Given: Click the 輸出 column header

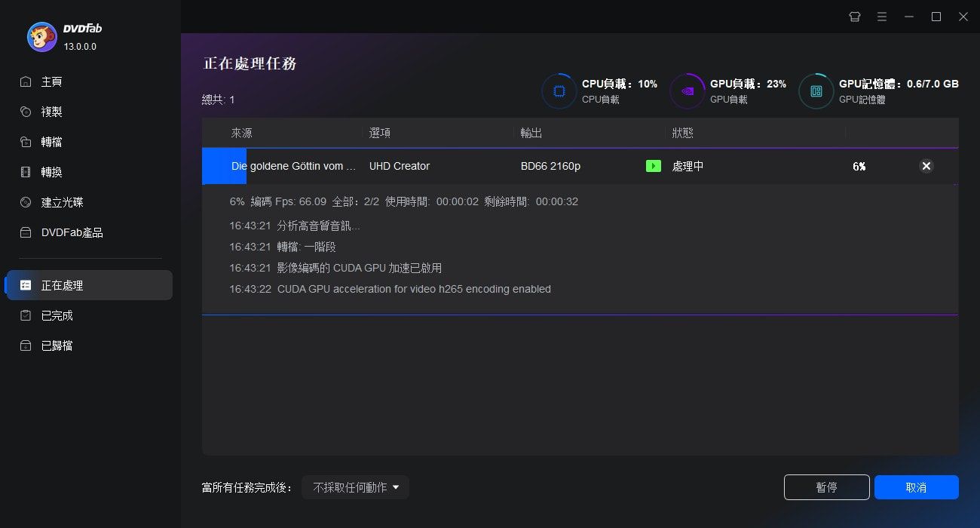Looking at the screenshot, I should [x=531, y=133].
